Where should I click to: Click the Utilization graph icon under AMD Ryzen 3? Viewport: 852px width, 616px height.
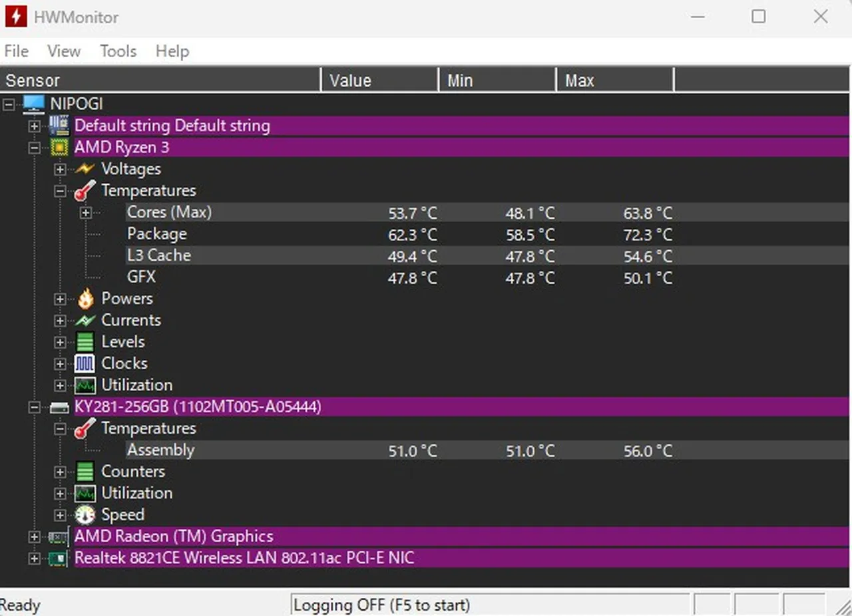coord(85,385)
